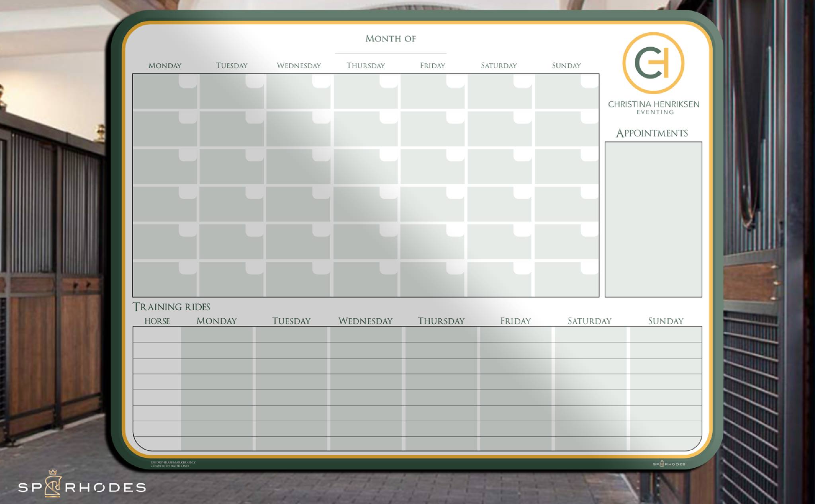Click the small SP Rhodes mark on board frame
815x504 pixels.
point(669,464)
